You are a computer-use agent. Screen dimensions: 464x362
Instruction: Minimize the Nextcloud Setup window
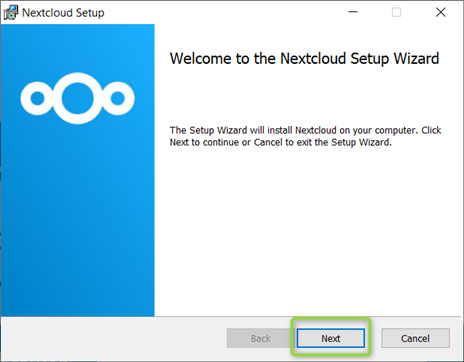353,12
